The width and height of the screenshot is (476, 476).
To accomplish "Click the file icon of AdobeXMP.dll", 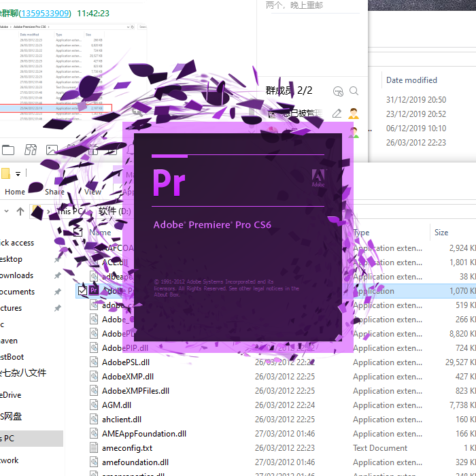I will pos(94,377).
